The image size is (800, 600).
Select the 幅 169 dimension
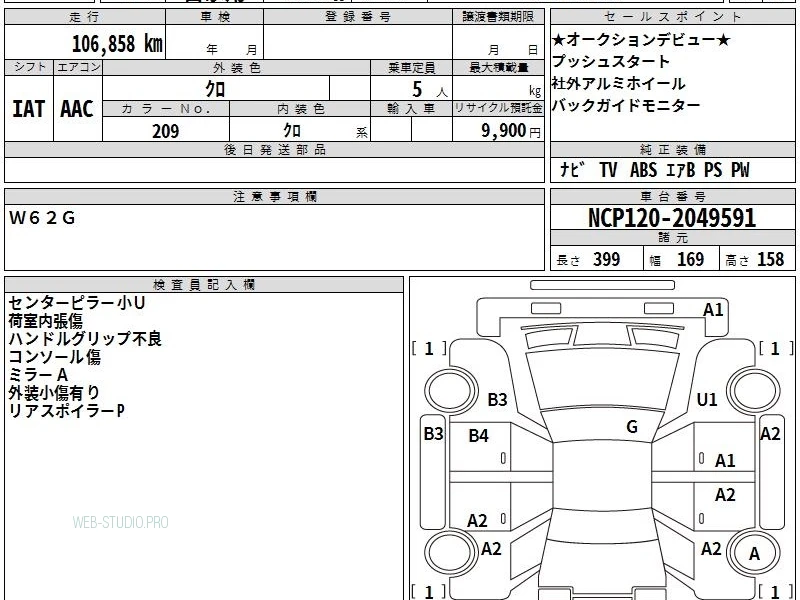click(677, 259)
